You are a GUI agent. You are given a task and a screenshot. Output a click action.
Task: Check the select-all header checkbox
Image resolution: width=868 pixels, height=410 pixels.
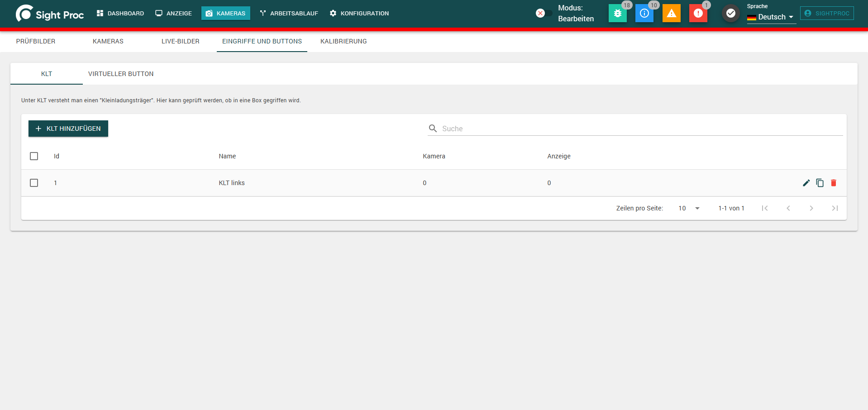coord(34,156)
